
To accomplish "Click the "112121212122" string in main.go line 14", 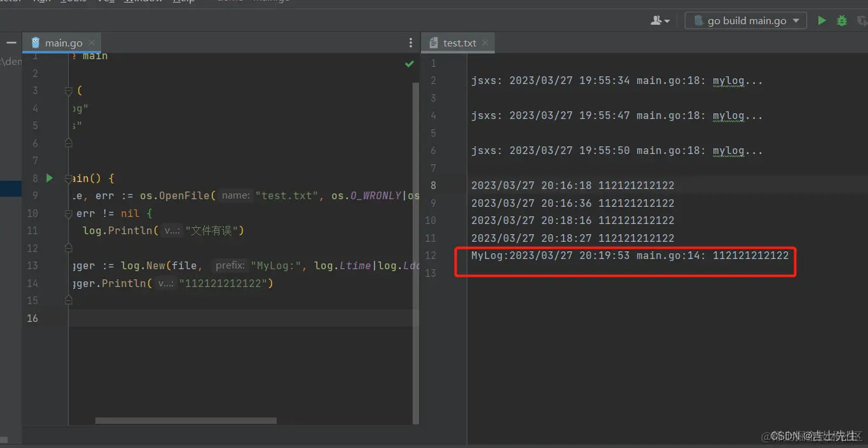I will (223, 283).
